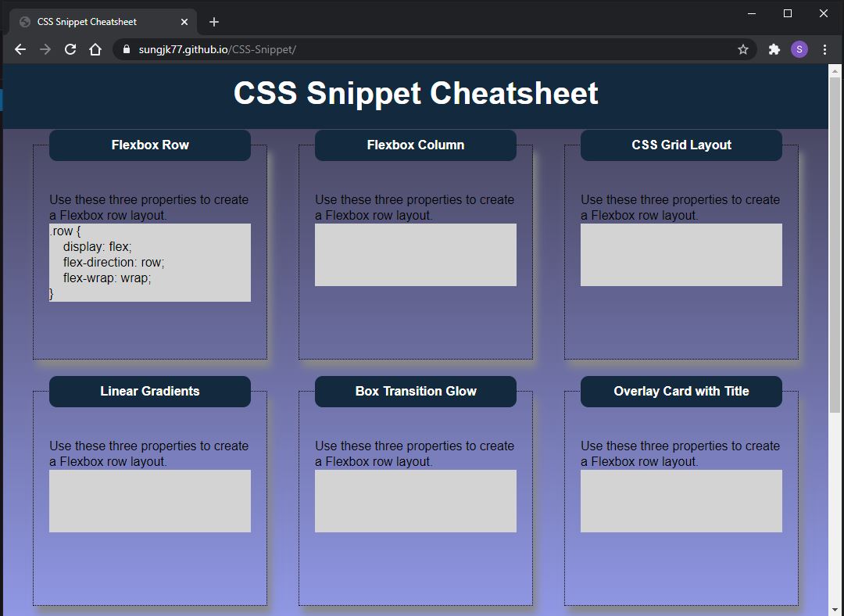Close the CSS Snippet Cheatsheet tab

[x=184, y=22]
